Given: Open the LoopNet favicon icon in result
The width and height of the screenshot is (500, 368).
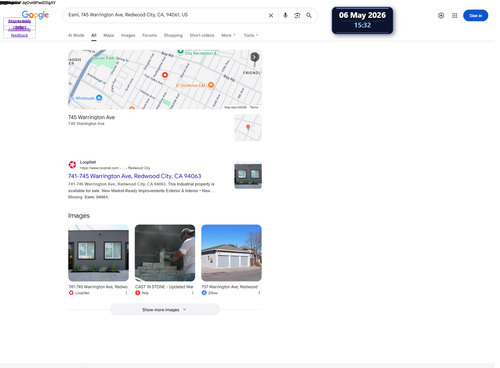Looking at the screenshot, I should (72, 165).
